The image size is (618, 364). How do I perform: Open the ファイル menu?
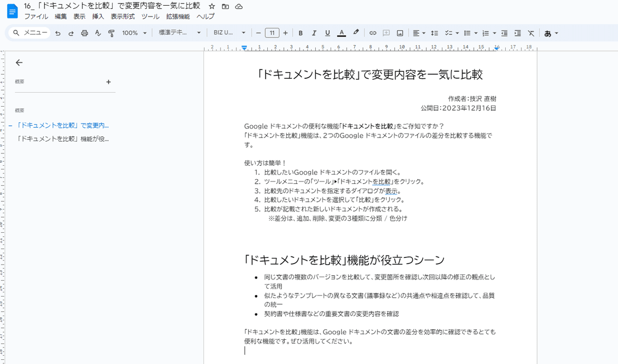36,16
